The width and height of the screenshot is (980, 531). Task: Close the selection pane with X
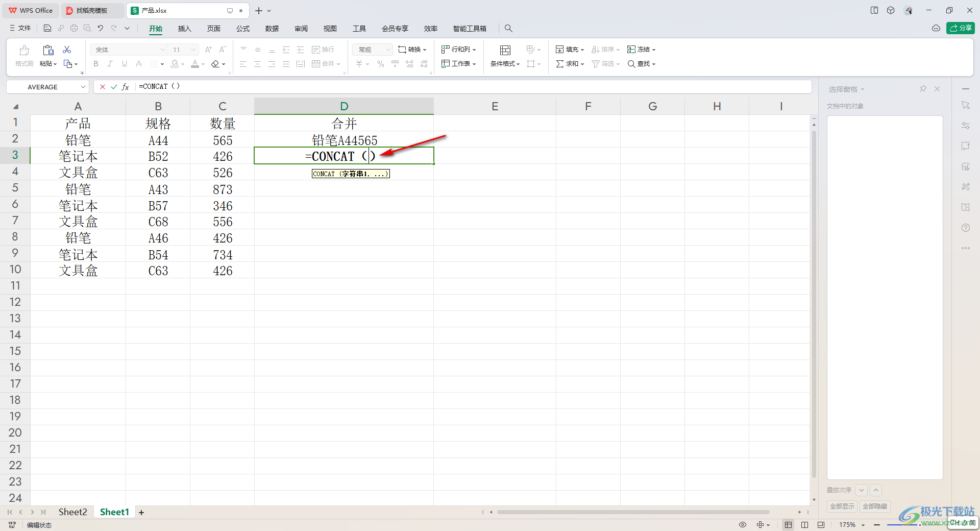pos(937,89)
